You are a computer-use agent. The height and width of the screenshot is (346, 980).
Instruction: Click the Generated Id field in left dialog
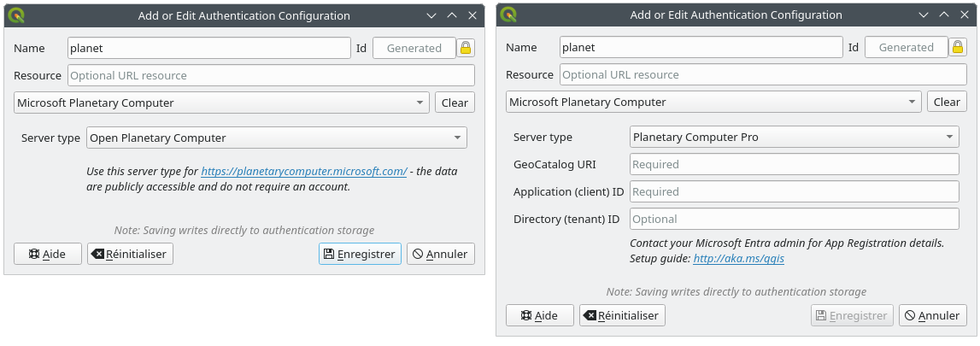coord(414,48)
